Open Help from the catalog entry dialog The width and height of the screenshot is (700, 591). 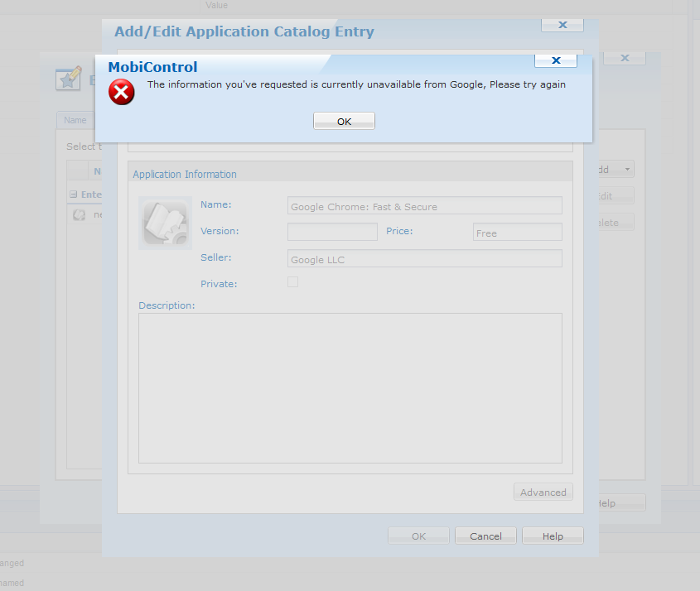tap(553, 536)
